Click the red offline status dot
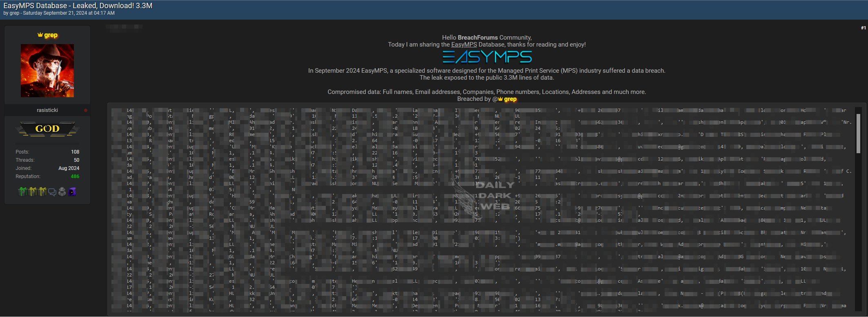 86,110
